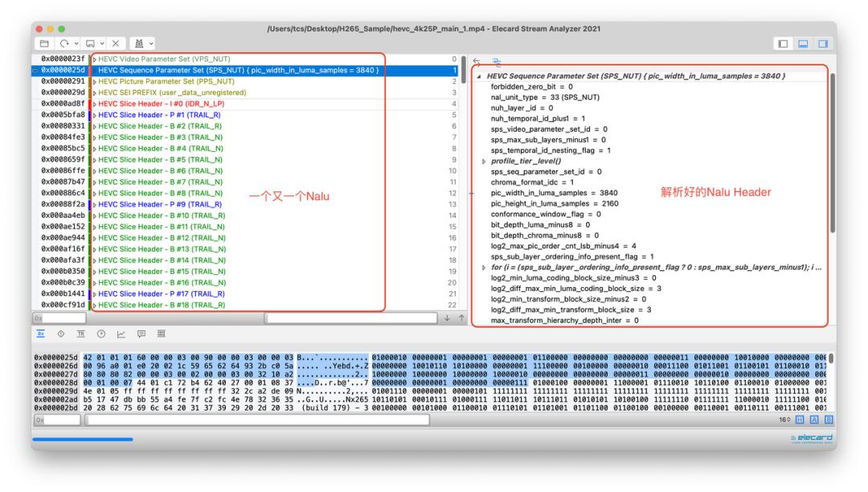
Task: Click the back arrow icon above syntax panel
Action: click(477, 61)
